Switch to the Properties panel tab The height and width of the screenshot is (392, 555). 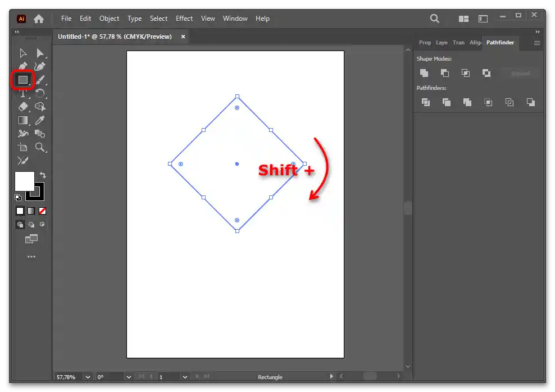click(x=425, y=43)
